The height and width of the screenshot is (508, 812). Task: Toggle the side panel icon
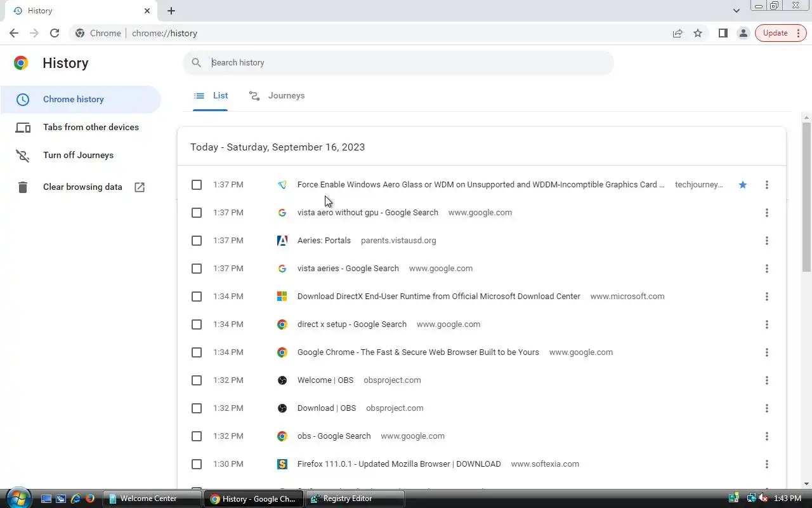723,33
